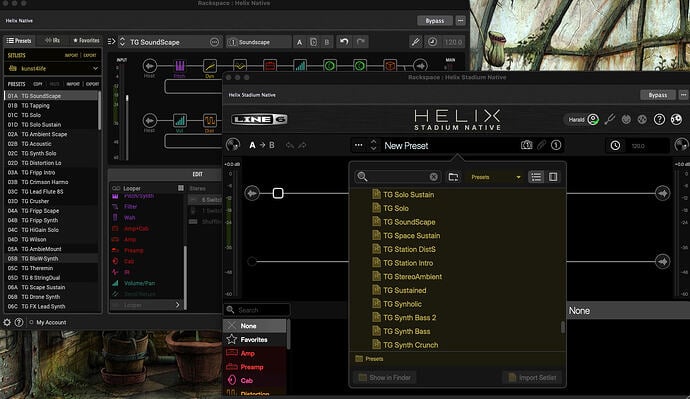Viewport: 690px width, 399px height.
Task: Click output block on Stadium Native lower path
Action: (x=662, y=261)
